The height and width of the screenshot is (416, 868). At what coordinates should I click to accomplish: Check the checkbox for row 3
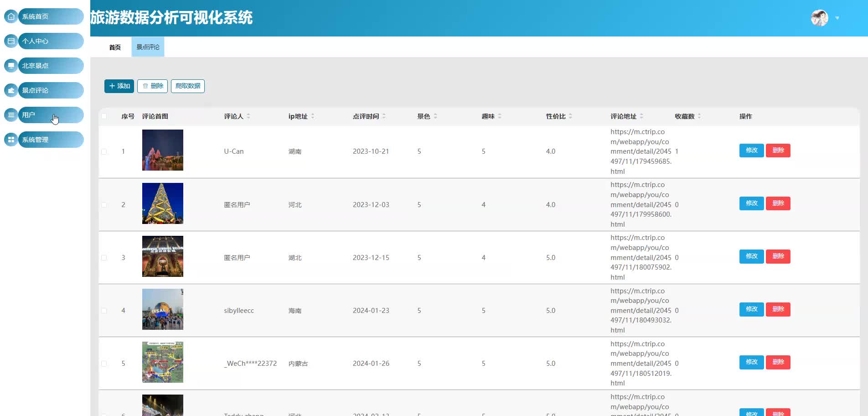[104, 258]
